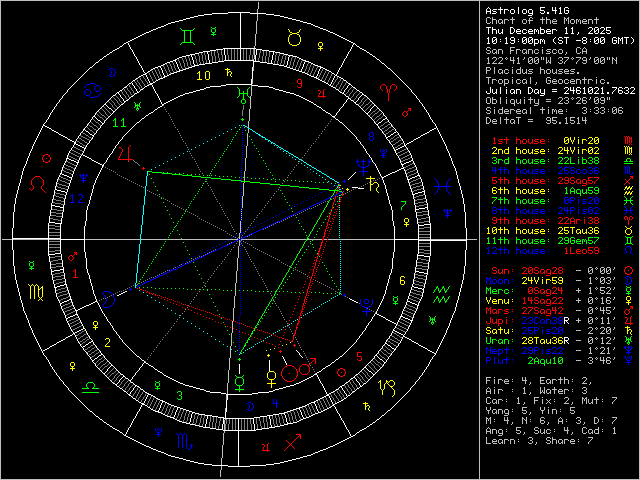Click the date 'Thu December 11, 2025'
This screenshot has height=480, width=640.
(x=548, y=31)
